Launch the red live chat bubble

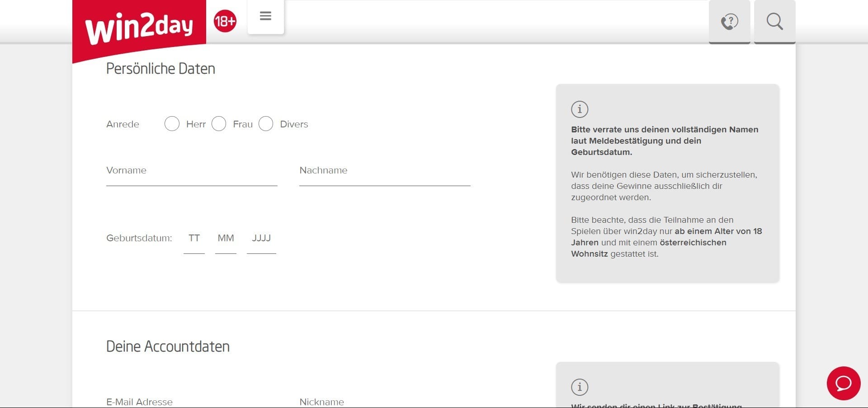pyautogui.click(x=843, y=383)
